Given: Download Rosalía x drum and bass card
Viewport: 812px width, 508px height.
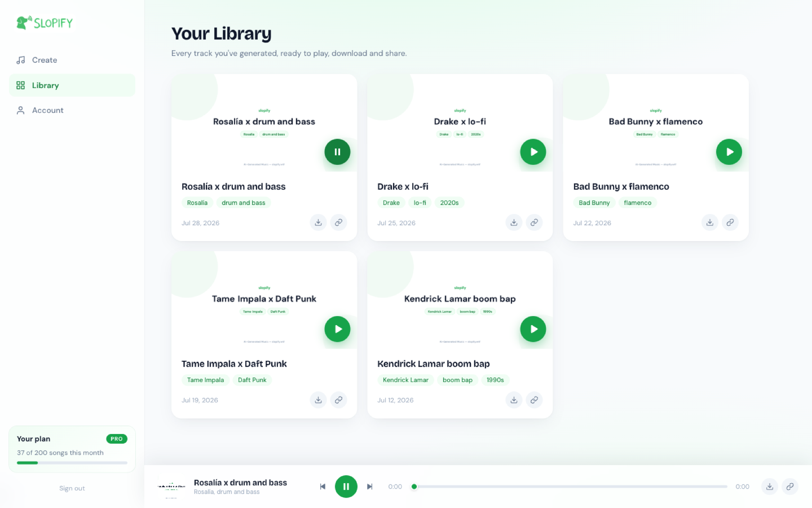Looking at the screenshot, I should pyautogui.click(x=318, y=223).
